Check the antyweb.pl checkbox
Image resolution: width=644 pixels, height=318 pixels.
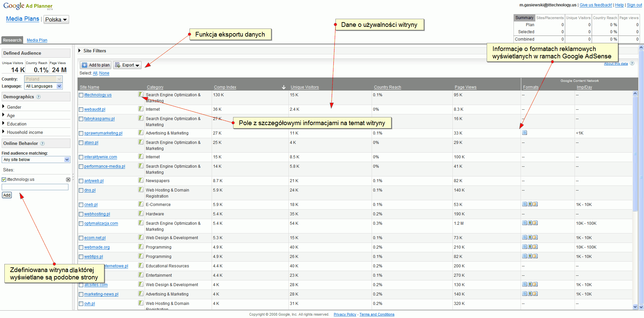tap(81, 181)
